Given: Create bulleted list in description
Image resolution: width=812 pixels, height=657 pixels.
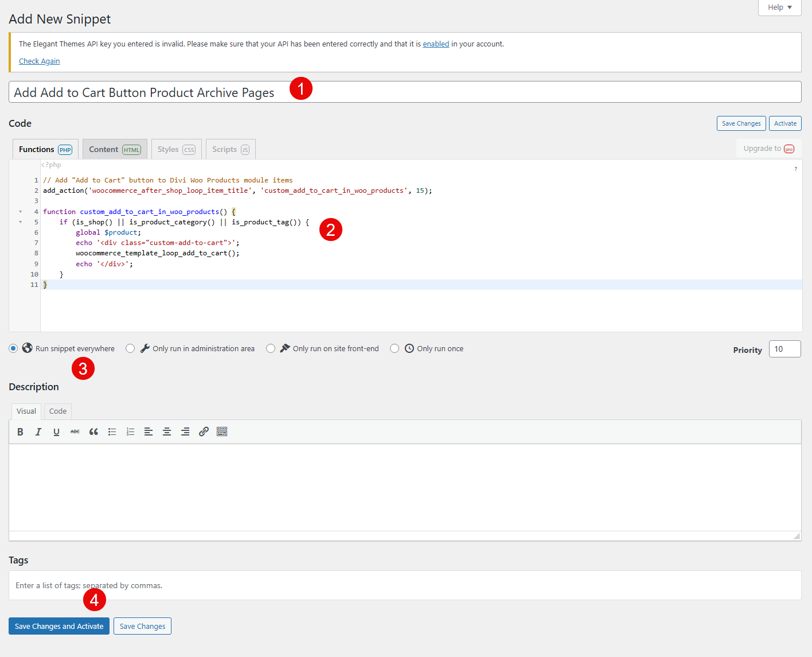Looking at the screenshot, I should coord(112,432).
